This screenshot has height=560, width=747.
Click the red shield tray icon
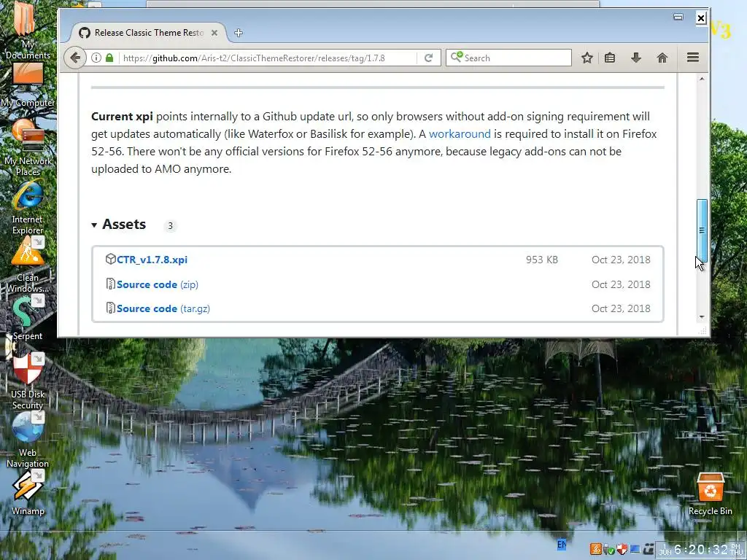(622, 549)
